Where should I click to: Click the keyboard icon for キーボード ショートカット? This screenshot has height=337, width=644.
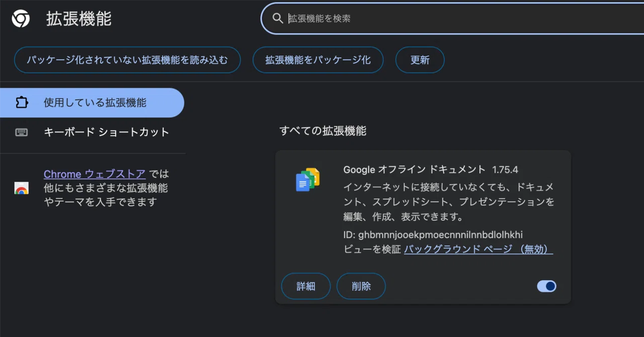click(x=22, y=132)
